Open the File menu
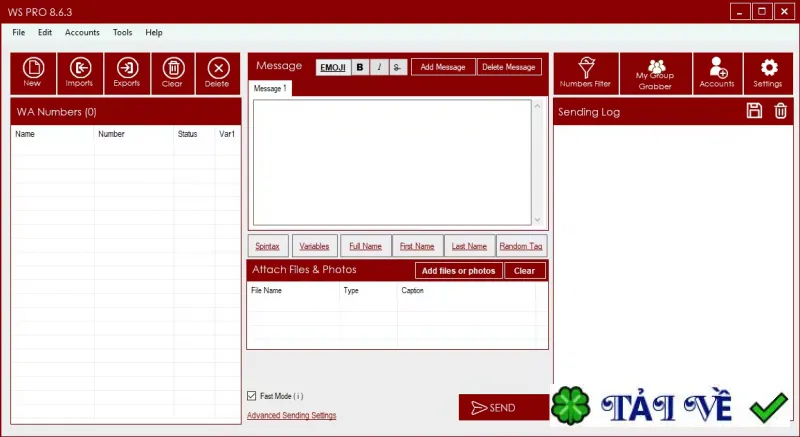The image size is (800, 437). [x=19, y=32]
